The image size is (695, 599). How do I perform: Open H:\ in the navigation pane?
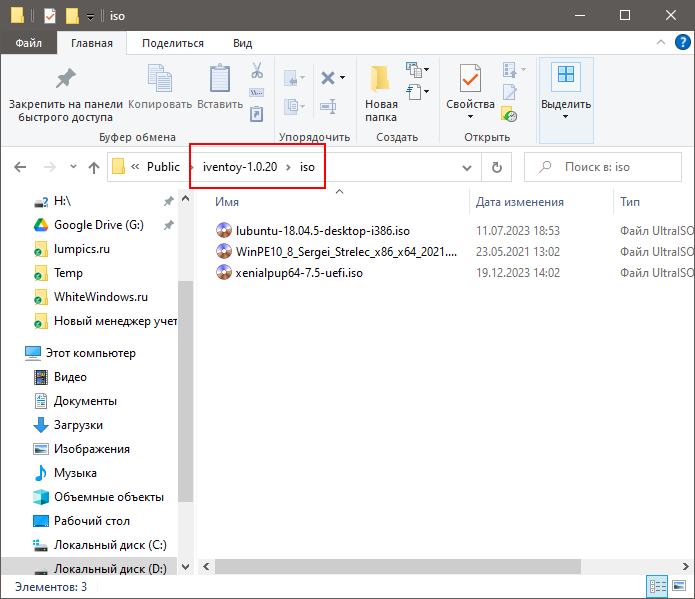pos(62,201)
